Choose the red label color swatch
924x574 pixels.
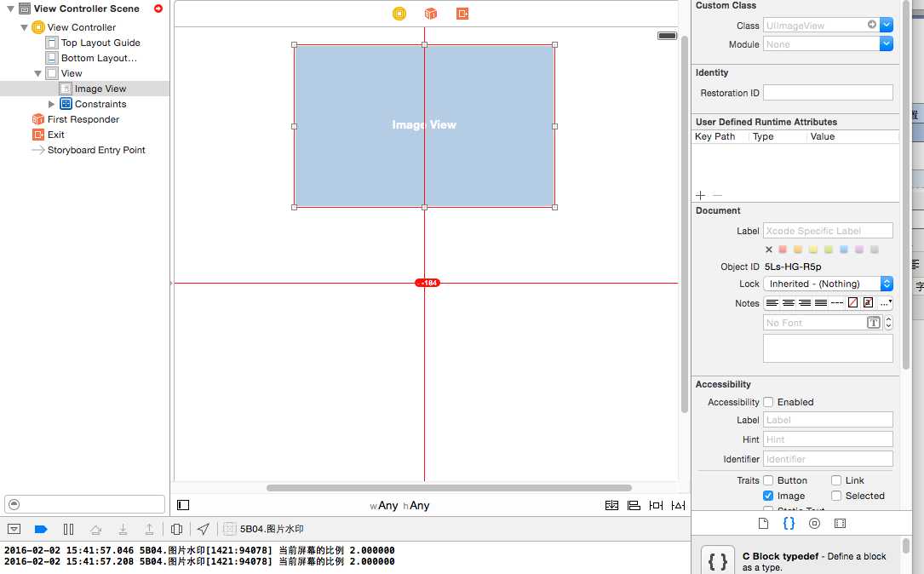[783, 250]
